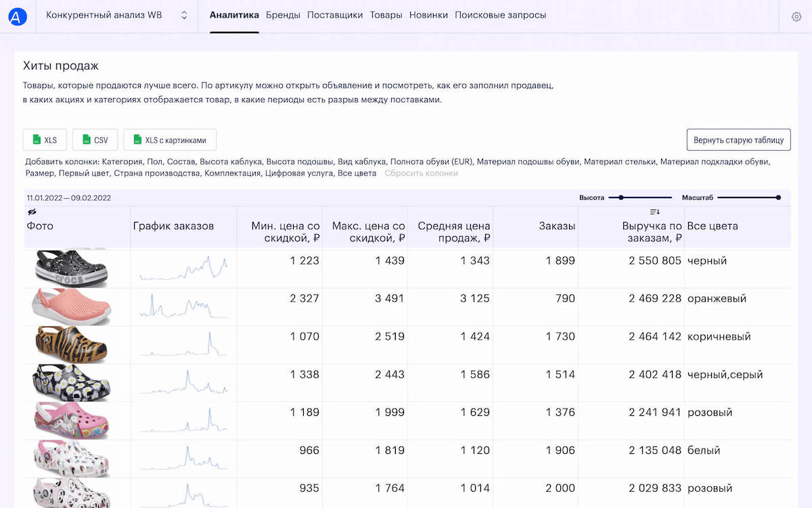Click orders value 2 000
Screen dimensions: 812x508
[559, 488]
